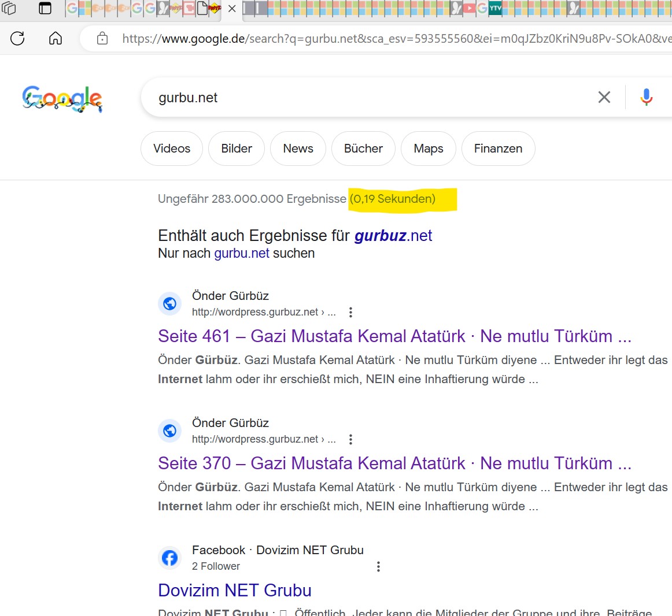Viewport: 672px width, 616px height.
Task: Open the suggested gurbuz.net search link
Action: click(393, 236)
